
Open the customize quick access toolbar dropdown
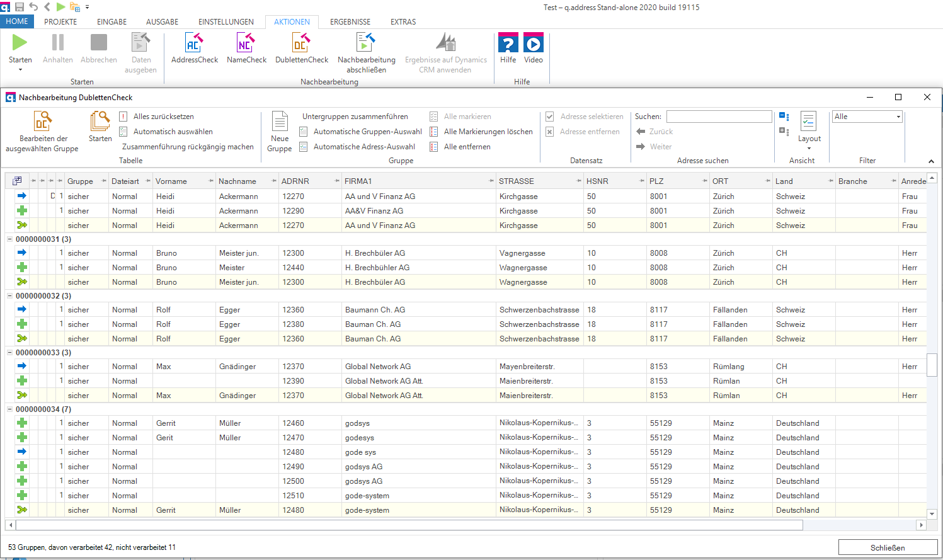pos(87,7)
